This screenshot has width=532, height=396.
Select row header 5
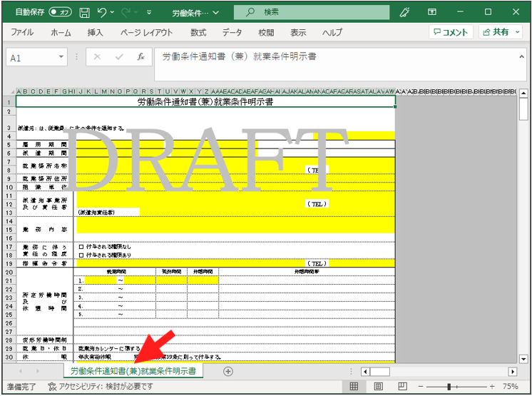pos(9,145)
